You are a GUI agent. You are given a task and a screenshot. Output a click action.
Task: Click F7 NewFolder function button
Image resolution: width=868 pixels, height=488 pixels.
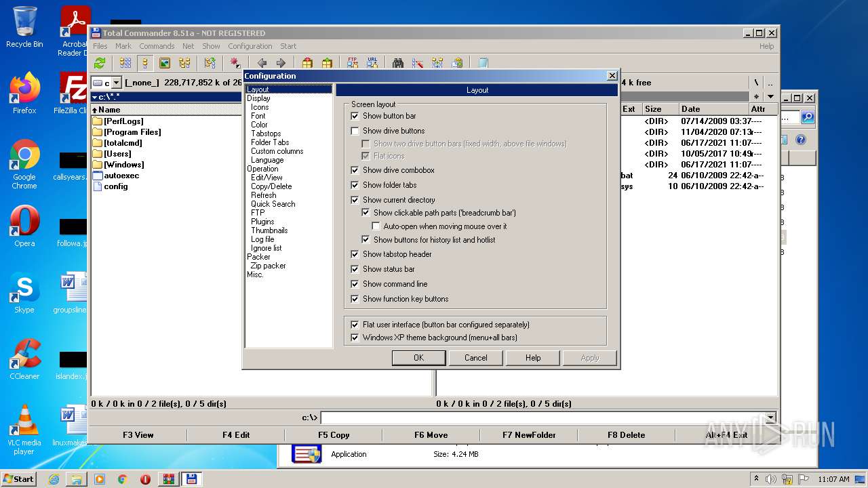click(x=529, y=435)
